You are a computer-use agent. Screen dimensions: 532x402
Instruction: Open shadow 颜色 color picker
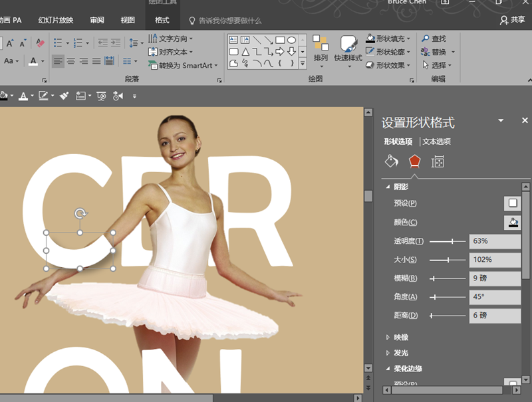point(512,223)
